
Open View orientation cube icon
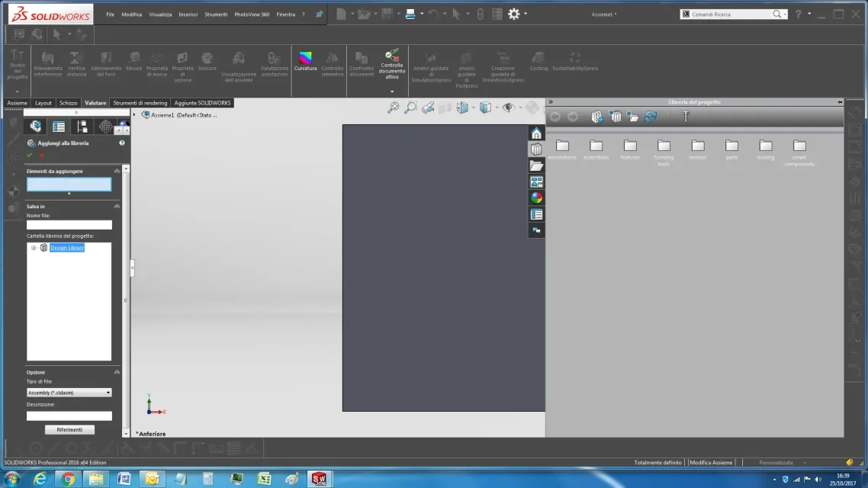click(x=462, y=108)
